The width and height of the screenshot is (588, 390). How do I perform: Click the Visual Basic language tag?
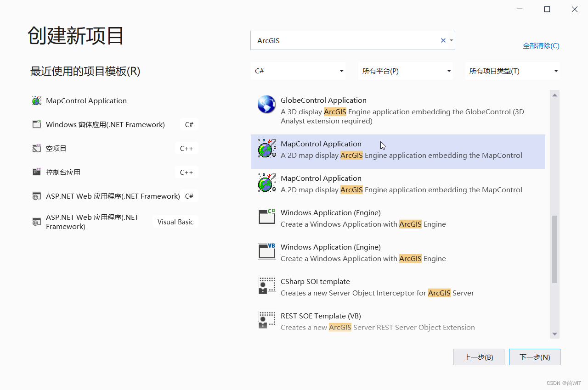tap(175, 222)
